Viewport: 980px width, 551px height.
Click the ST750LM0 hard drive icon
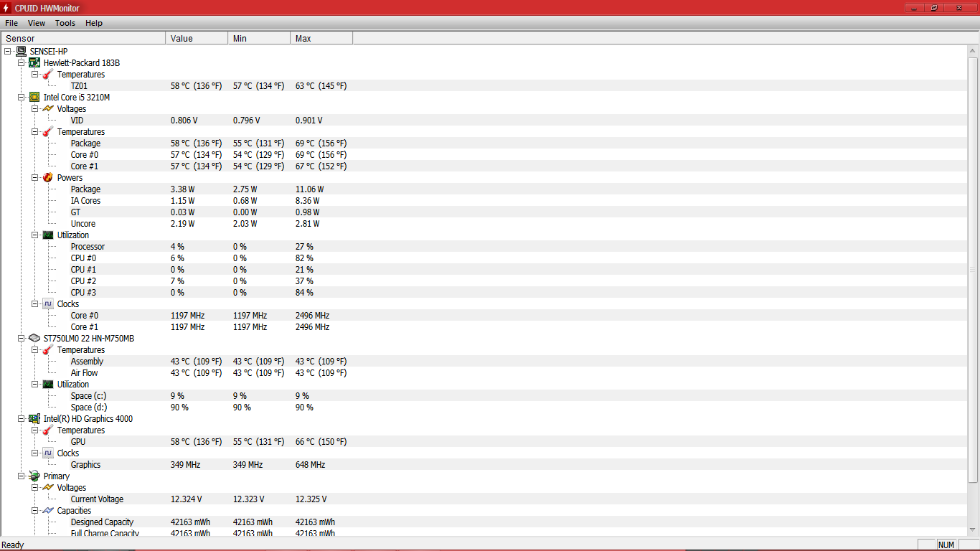pyautogui.click(x=34, y=339)
